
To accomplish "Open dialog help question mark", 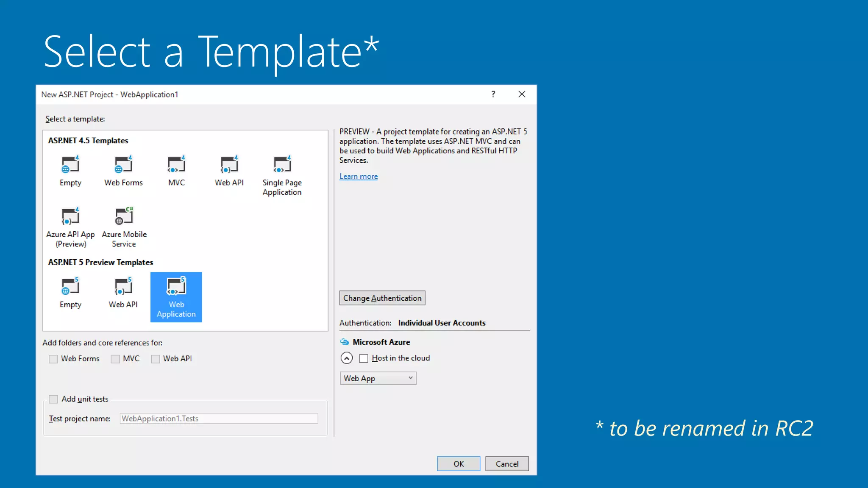I will (x=493, y=94).
